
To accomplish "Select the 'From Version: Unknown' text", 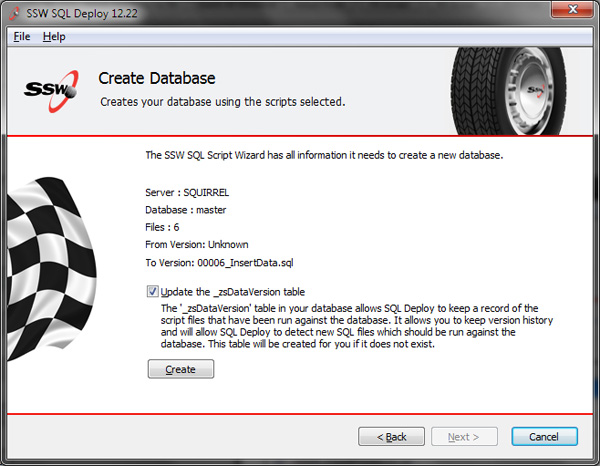I will coord(197,244).
